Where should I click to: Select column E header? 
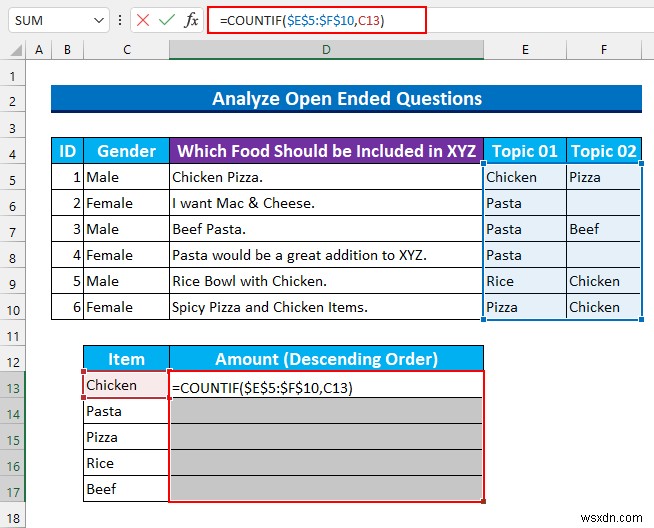click(525, 50)
